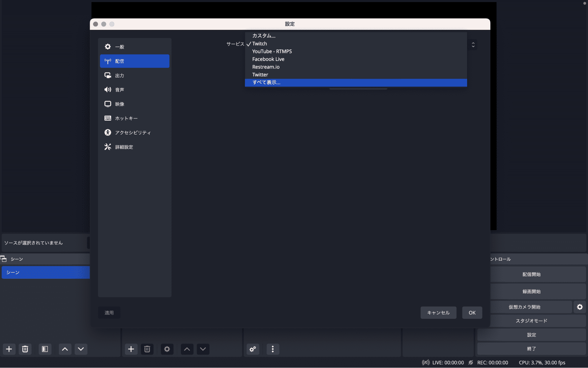Open the scene filters icon

point(45,349)
